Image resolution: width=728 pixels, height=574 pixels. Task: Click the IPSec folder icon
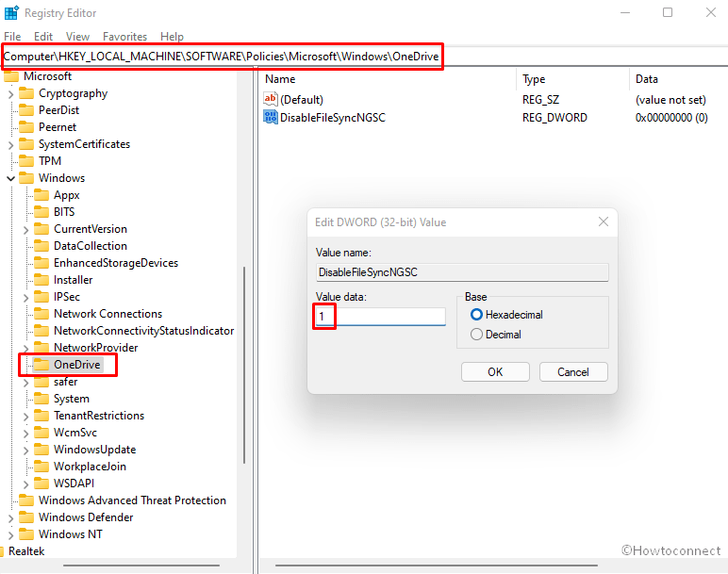point(41,297)
